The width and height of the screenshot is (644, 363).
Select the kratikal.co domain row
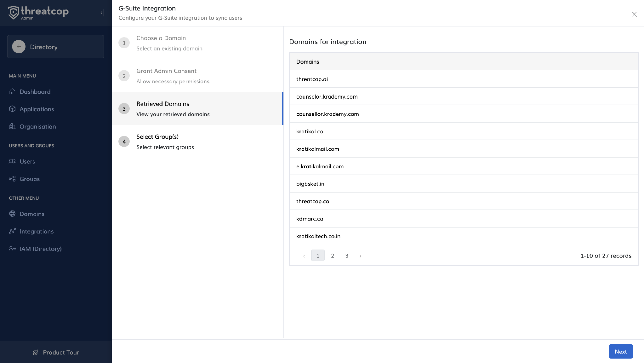(464, 131)
